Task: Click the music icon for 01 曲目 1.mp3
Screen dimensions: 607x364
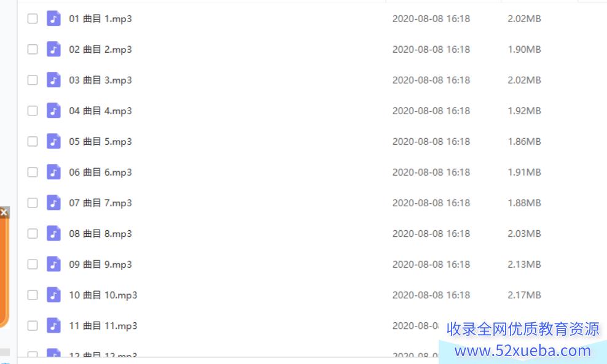Action: [x=53, y=18]
